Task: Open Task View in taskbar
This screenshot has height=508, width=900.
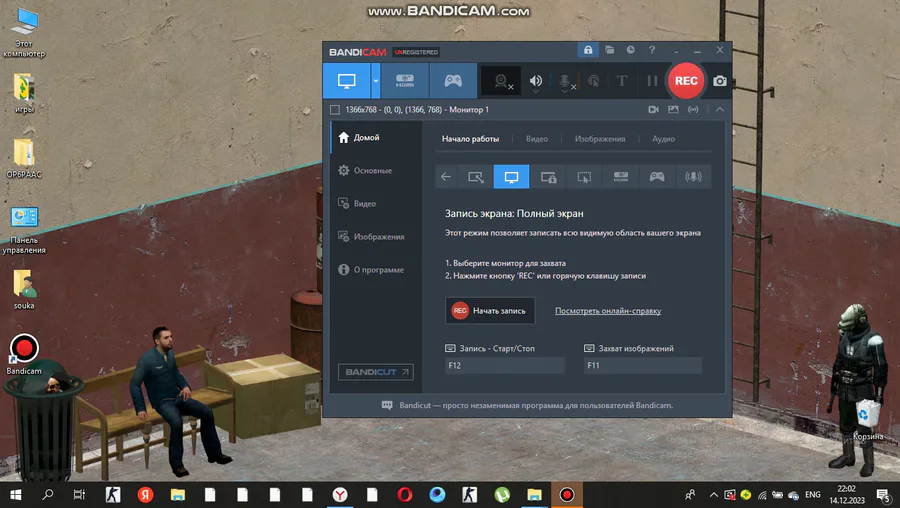Action: 79,494
